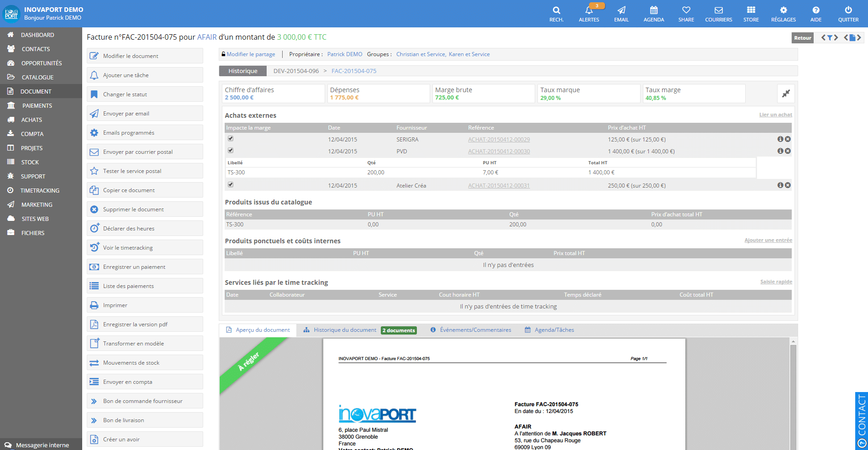Click Bon de livraison button
This screenshot has width=868, height=450.
coord(145,420)
